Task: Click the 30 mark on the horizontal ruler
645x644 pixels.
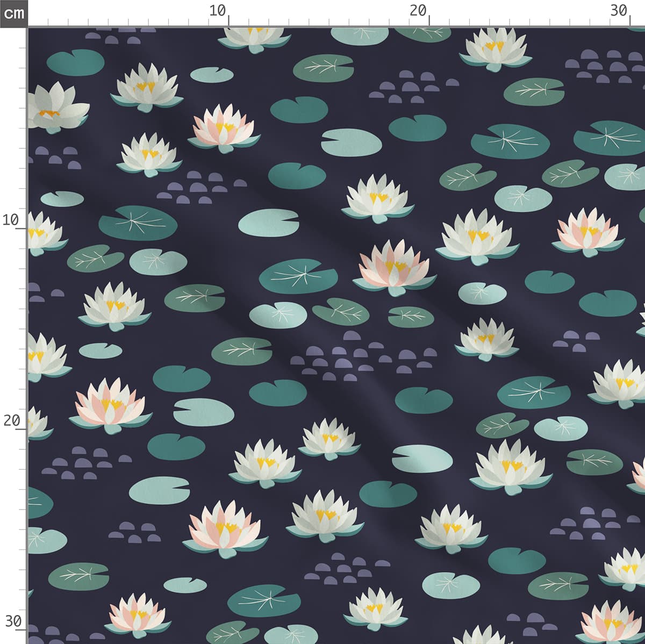Action: coord(619,11)
